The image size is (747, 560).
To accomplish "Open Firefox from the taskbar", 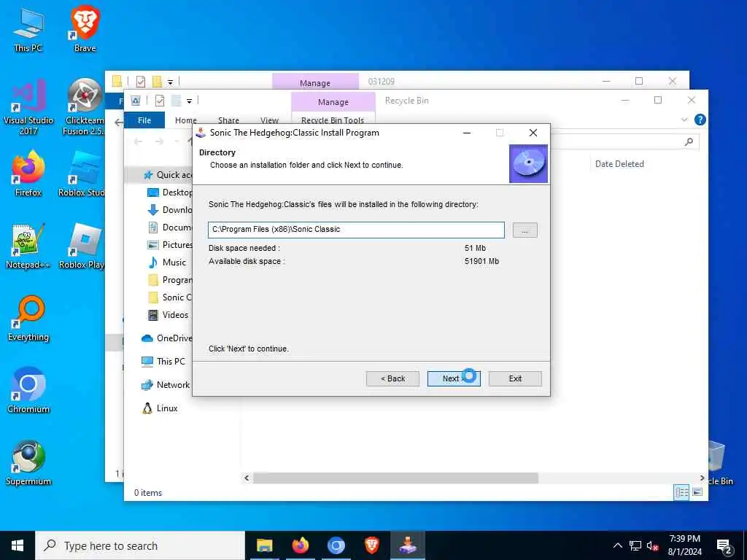I will pyautogui.click(x=300, y=545).
